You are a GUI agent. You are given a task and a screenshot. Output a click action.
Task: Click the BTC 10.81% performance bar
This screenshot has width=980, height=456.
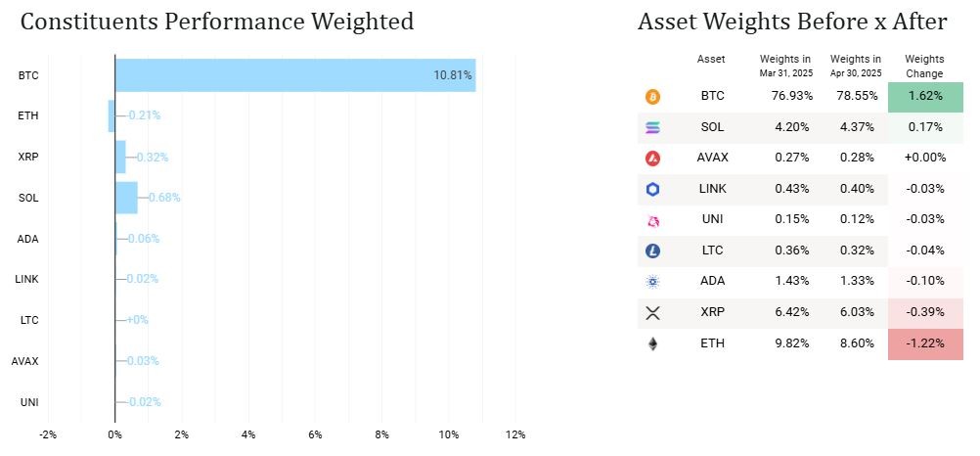coord(293,75)
